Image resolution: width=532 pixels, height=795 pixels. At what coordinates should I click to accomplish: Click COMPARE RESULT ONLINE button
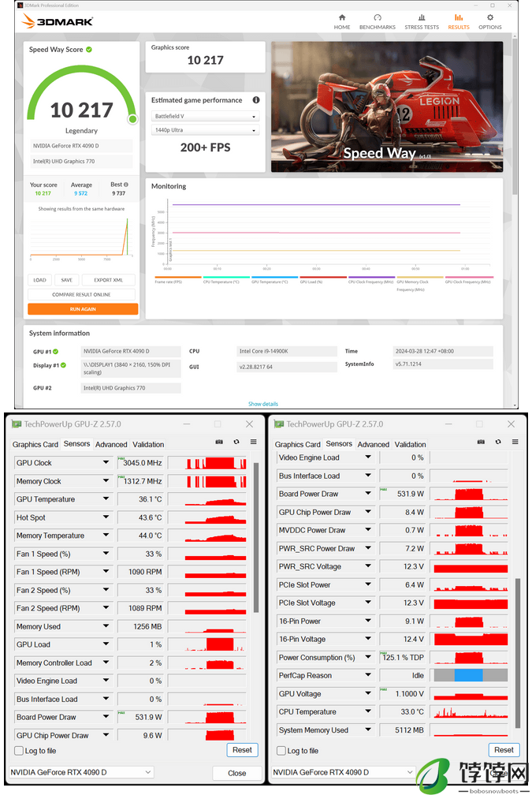(x=82, y=295)
